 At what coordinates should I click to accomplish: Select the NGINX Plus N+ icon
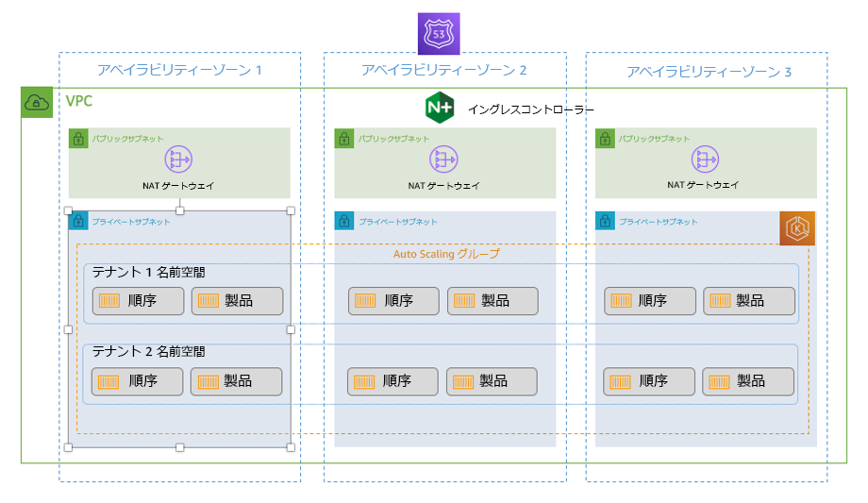coord(440,107)
